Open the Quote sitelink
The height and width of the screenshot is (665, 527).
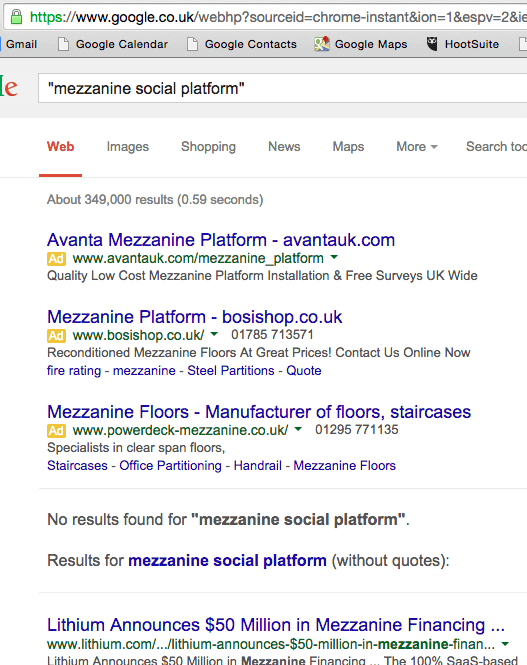coord(304,371)
